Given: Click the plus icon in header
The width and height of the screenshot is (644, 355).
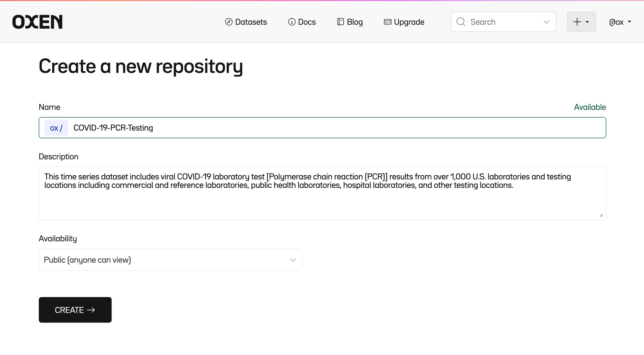Looking at the screenshot, I should 577,22.
